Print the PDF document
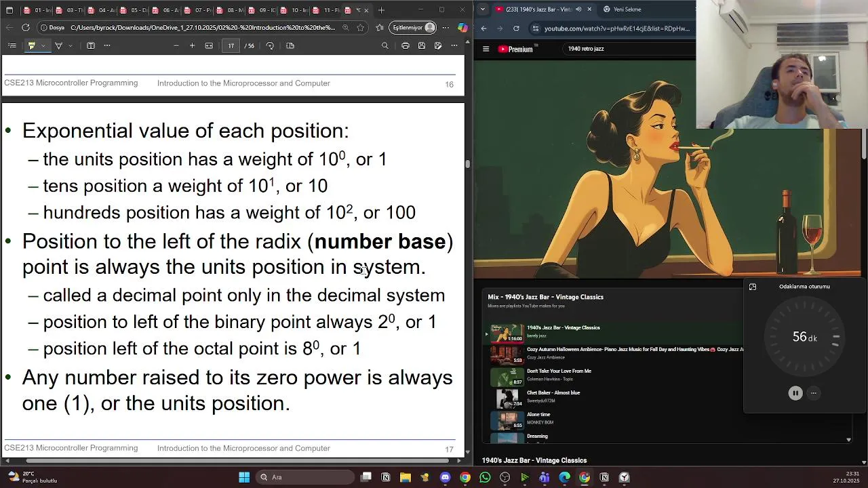Screen dimensions: 868x488 click(405, 45)
